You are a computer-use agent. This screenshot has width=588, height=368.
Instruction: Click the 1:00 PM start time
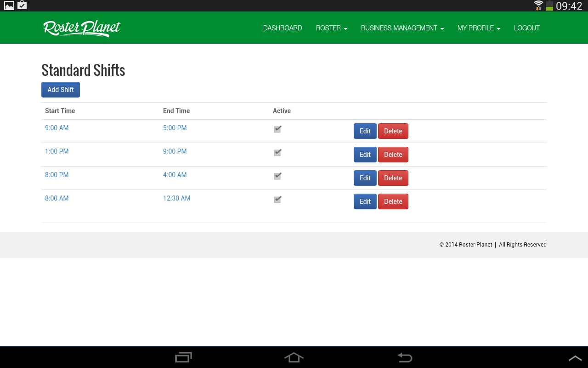(x=57, y=151)
